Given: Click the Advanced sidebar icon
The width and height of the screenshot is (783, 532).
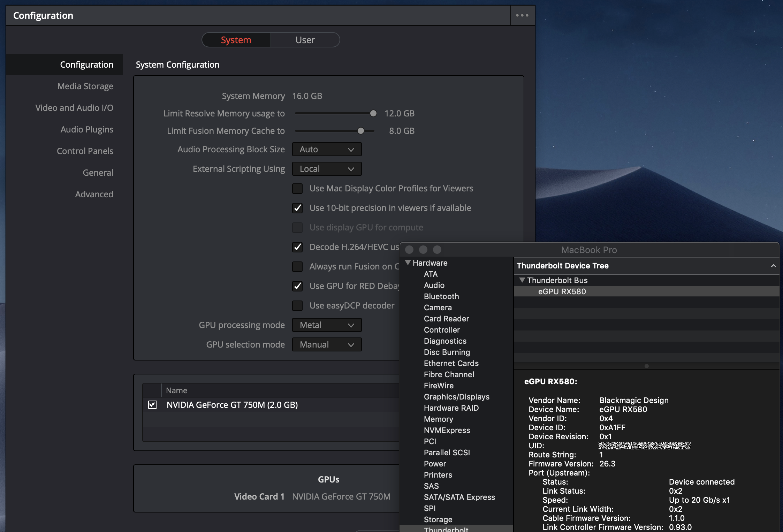Looking at the screenshot, I should [x=94, y=193].
